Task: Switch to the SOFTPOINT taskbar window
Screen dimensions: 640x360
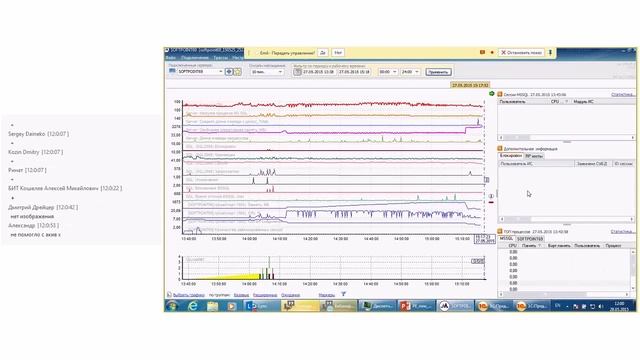Action: point(455,306)
